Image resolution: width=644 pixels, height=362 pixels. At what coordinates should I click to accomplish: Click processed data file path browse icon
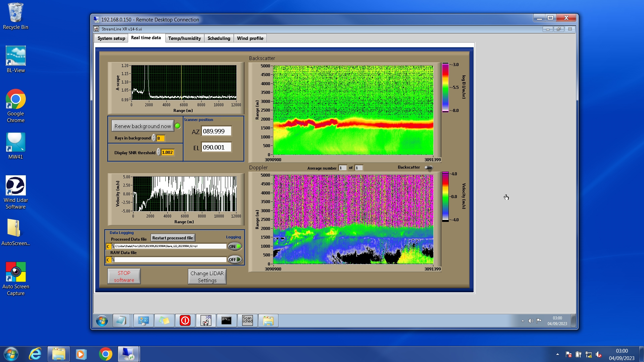coord(113,246)
